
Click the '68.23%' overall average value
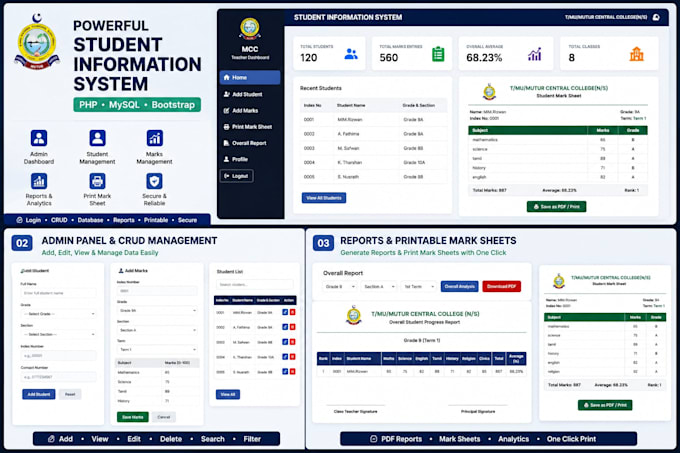click(x=484, y=58)
